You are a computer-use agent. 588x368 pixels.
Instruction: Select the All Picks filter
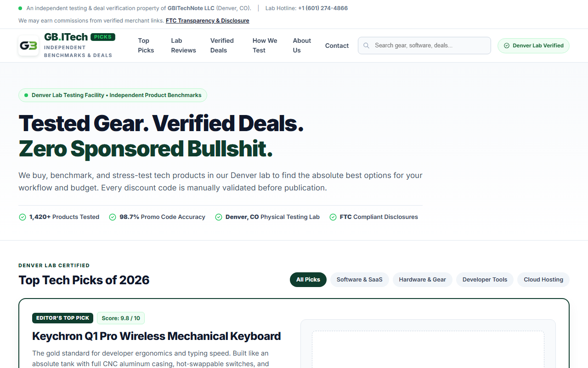coord(308,280)
